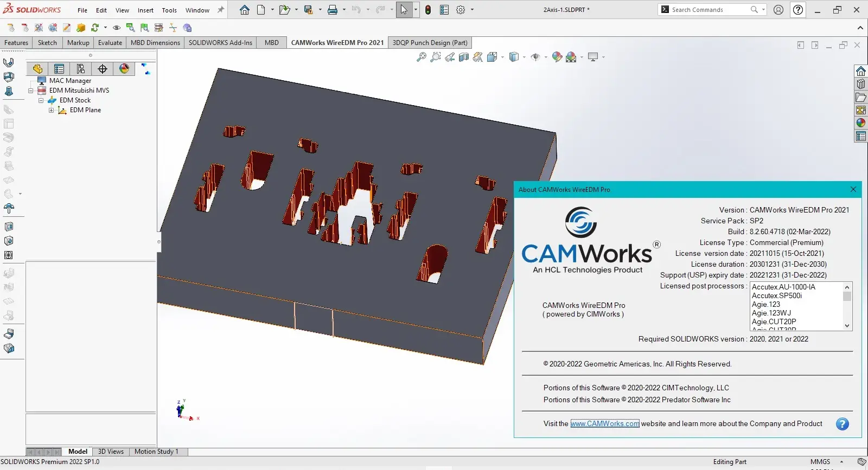This screenshot has height=470, width=868.
Task: Click the Zoom to Area icon
Action: tap(435, 57)
